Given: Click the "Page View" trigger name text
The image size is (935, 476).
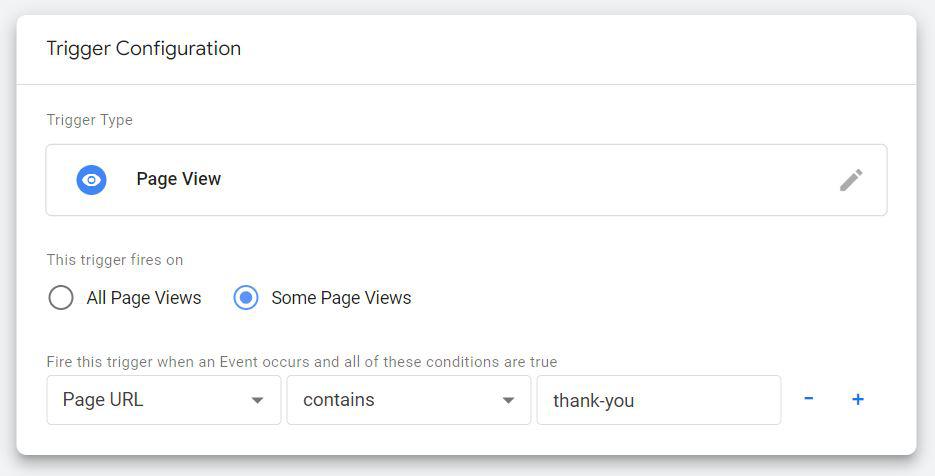Looking at the screenshot, I should point(179,180).
